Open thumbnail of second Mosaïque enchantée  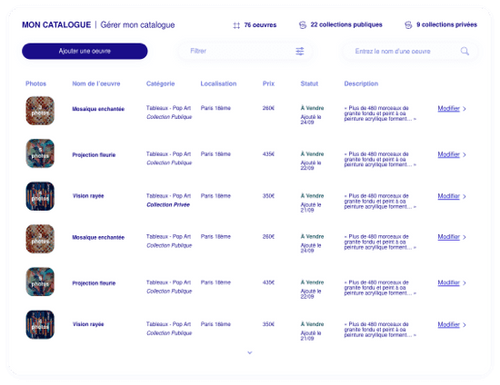tap(40, 239)
